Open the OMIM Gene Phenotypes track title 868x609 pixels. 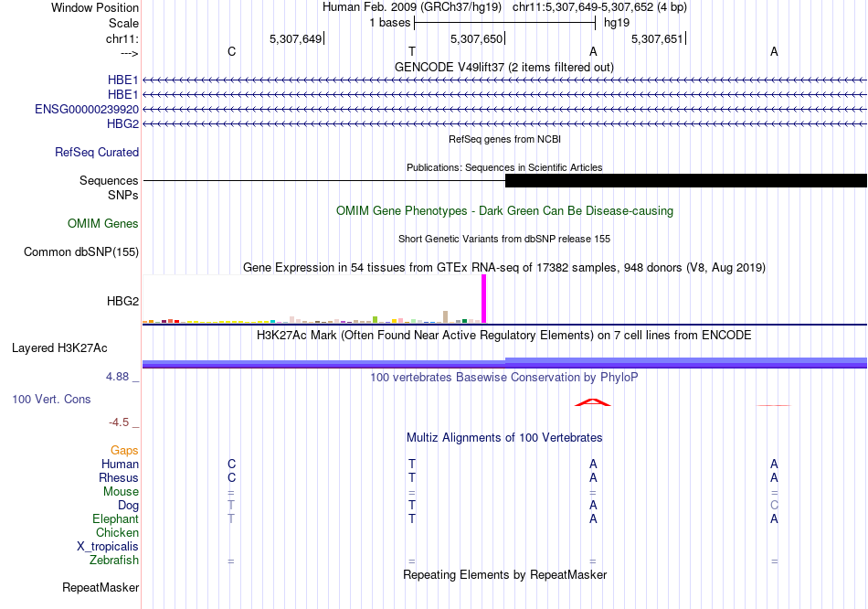pos(504,210)
